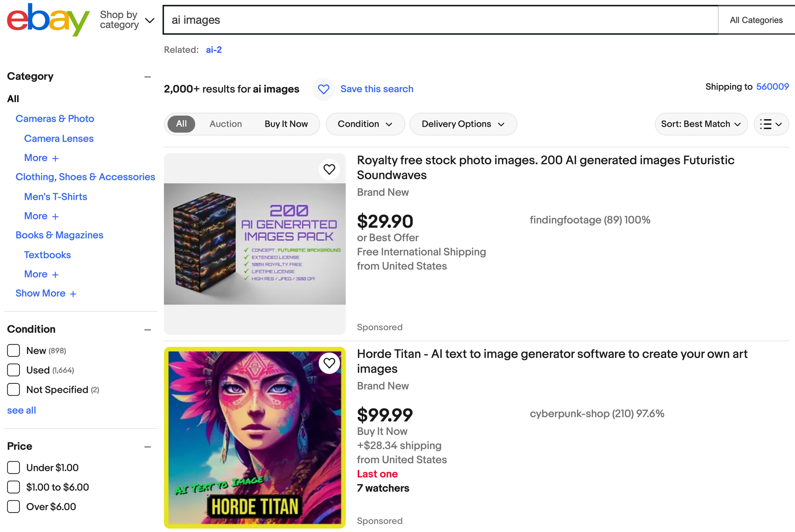Collapse the Category section with the minus icon
Image resolution: width=795 pixels, height=532 pixels.
point(147,77)
